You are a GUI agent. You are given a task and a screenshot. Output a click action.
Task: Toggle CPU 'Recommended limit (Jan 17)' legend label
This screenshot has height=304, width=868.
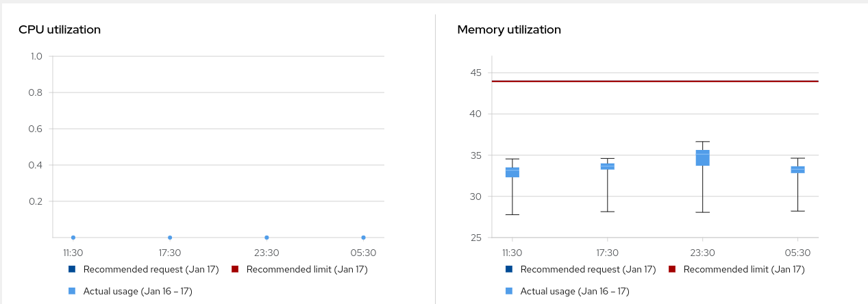[x=307, y=269]
